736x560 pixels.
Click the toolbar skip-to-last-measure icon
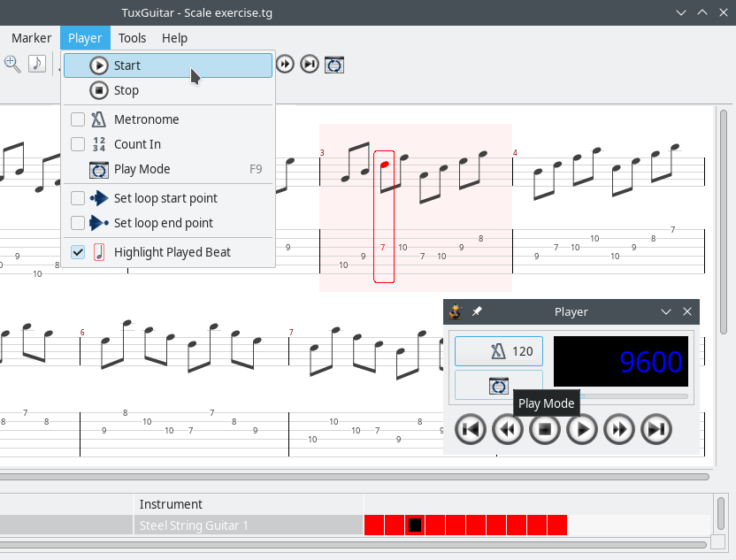(x=310, y=64)
